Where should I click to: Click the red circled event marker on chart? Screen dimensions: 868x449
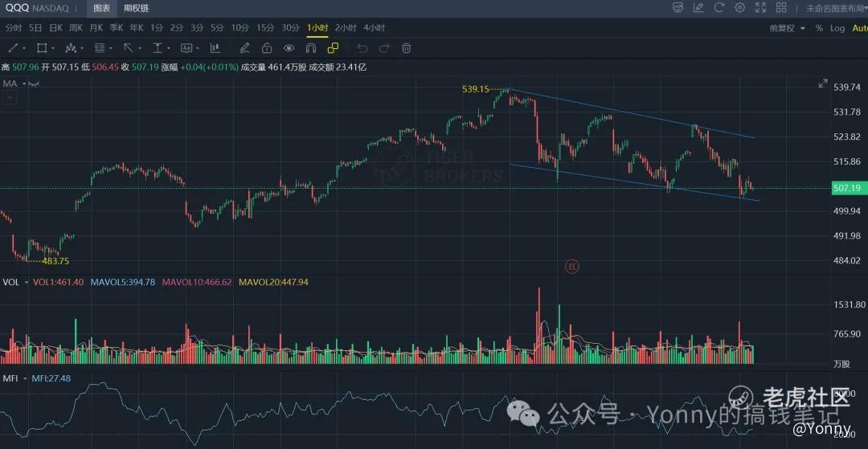tap(572, 267)
